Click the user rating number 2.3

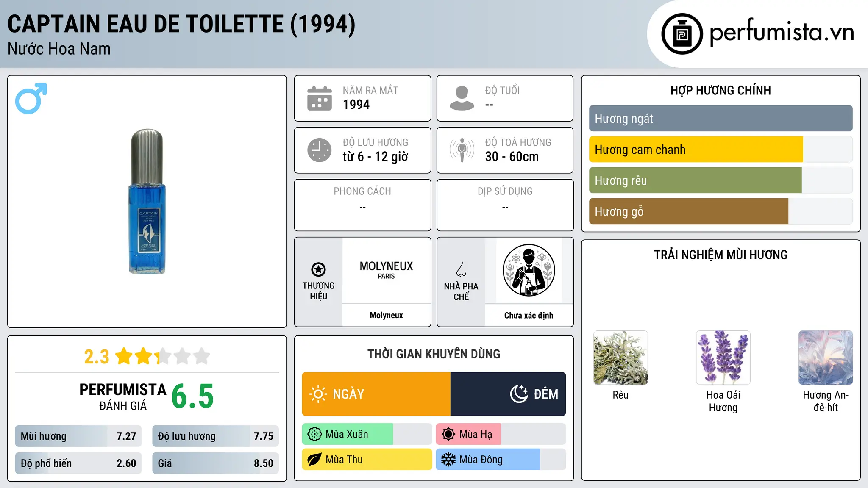click(97, 357)
